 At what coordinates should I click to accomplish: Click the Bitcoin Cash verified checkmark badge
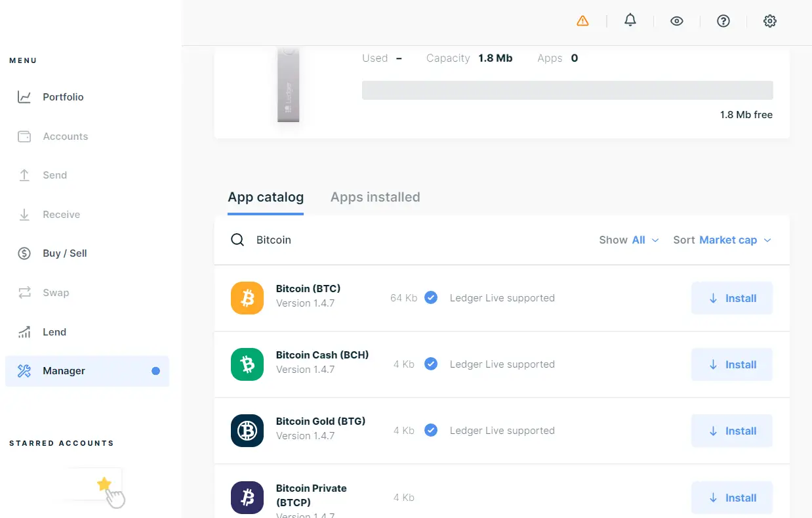point(431,364)
